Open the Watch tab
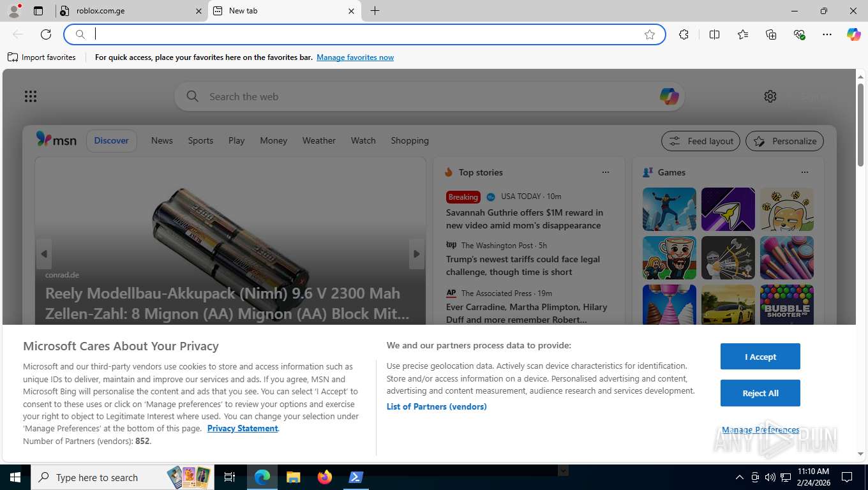 click(x=363, y=140)
